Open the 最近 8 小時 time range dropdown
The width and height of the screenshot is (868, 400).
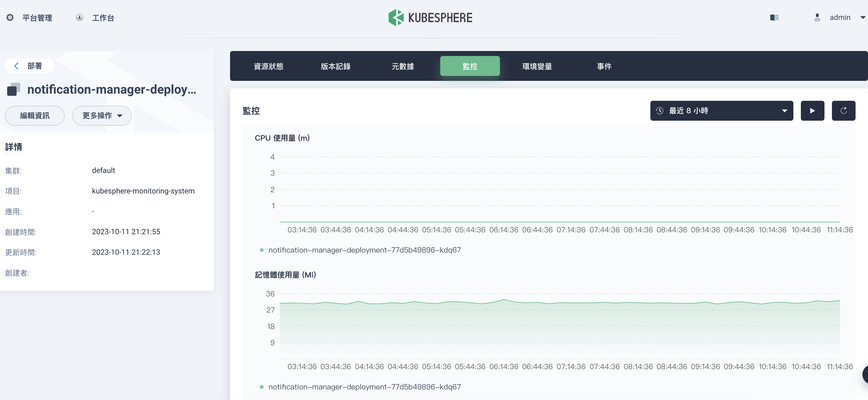[x=721, y=110]
